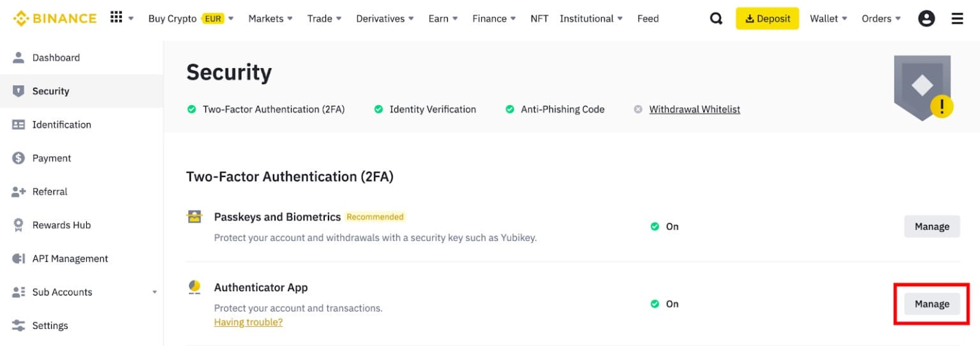The height and width of the screenshot is (346, 980).
Task: Open the Wallet dropdown
Action: pyautogui.click(x=828, y=18)
